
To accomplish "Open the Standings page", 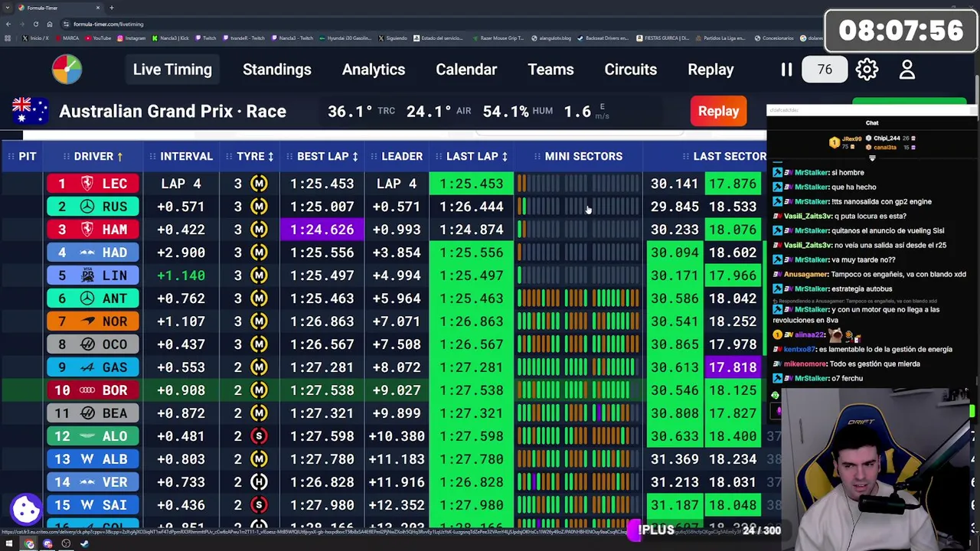I will 277,70.
